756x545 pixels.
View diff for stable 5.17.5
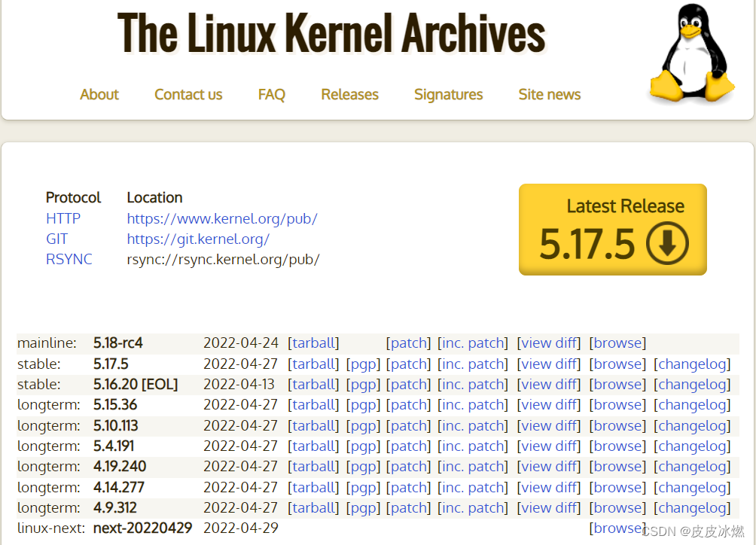pyautogui.click(x=549, y=364)
